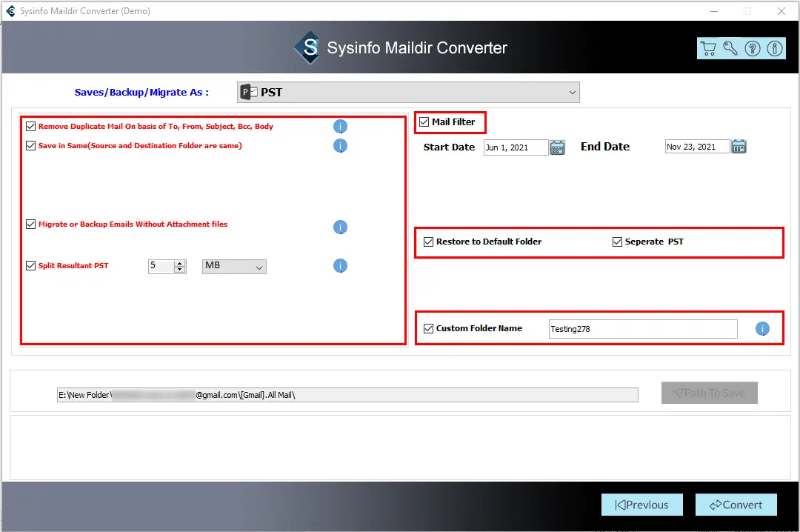Click the key activation icon
Viewport: 800px width, 532px height.
(x=730, y=48)
